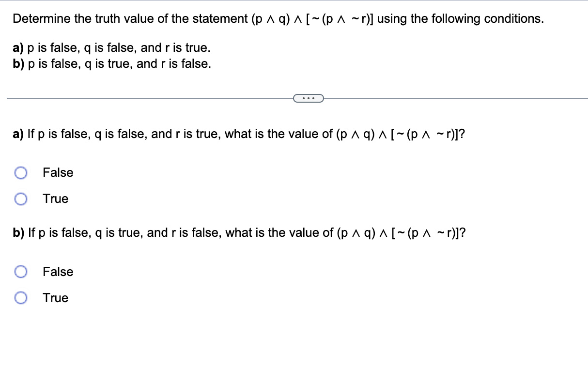Click the False label under part a
Viewport: 588px width, 368px height.
tap(58, 172)
